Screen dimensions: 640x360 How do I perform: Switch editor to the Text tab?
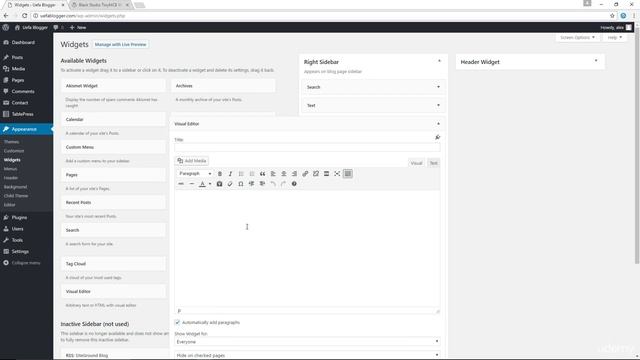point(433,163)
